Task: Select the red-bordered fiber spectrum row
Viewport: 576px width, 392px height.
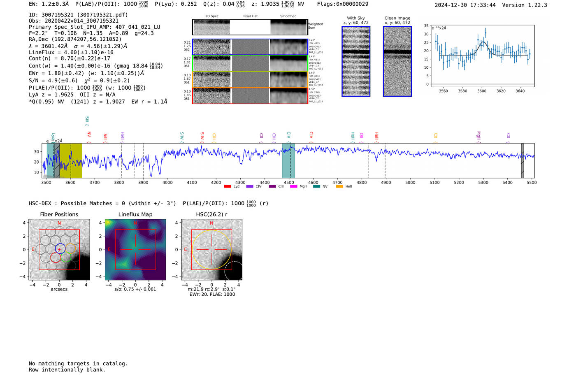Action: click(250, 95)
